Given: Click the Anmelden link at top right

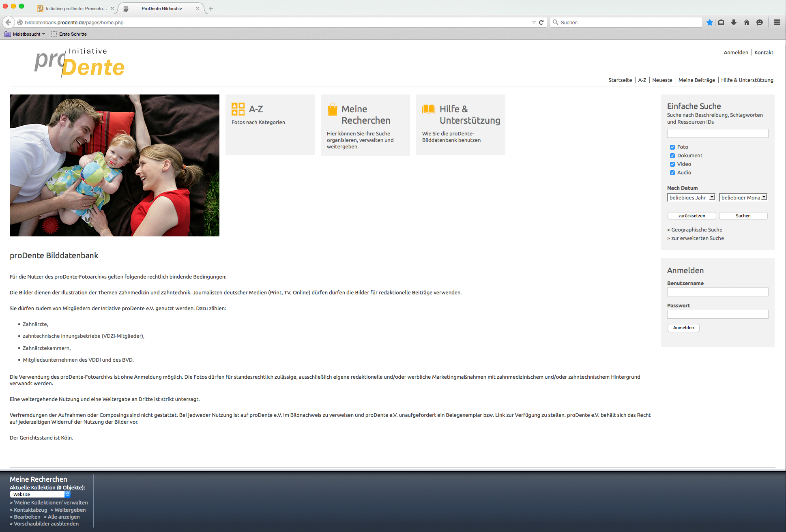Looking at the screenshot, I should click(x=736, y=53).
